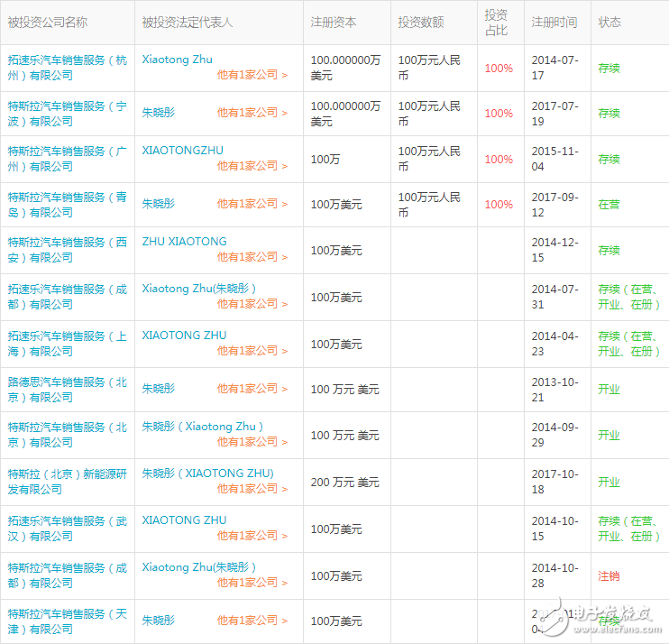Open 特斯拉汽车销售服务(西安)有限公司 company link
The height and width of the screenshot is (644, 669).
(x=68, y=250)
